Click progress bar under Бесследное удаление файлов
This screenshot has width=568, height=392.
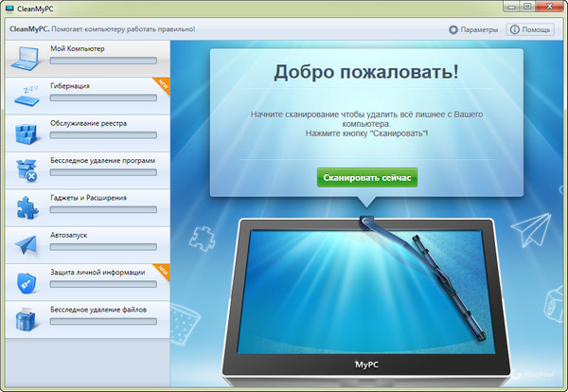[x=103, y=322]
